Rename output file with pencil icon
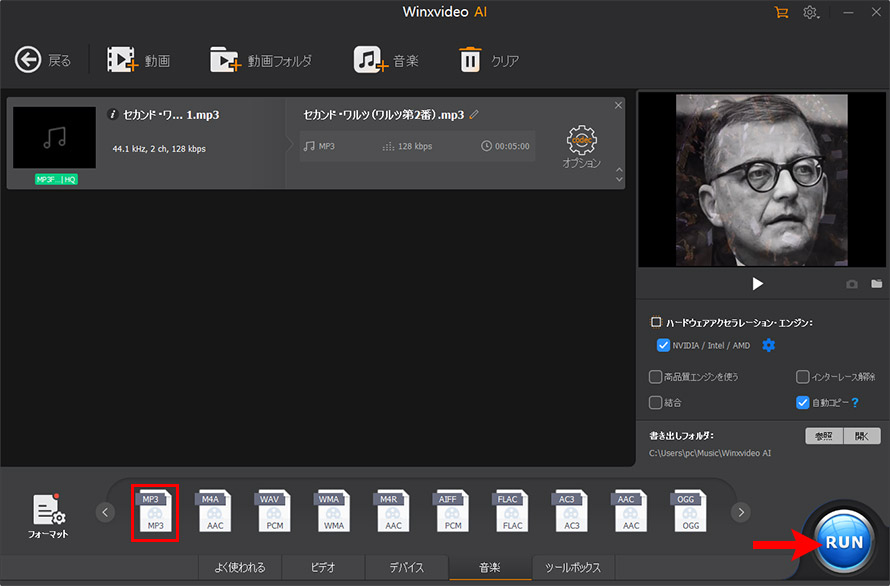The width and height of the screenshot is (890, 586). click(x=475, y=115)
